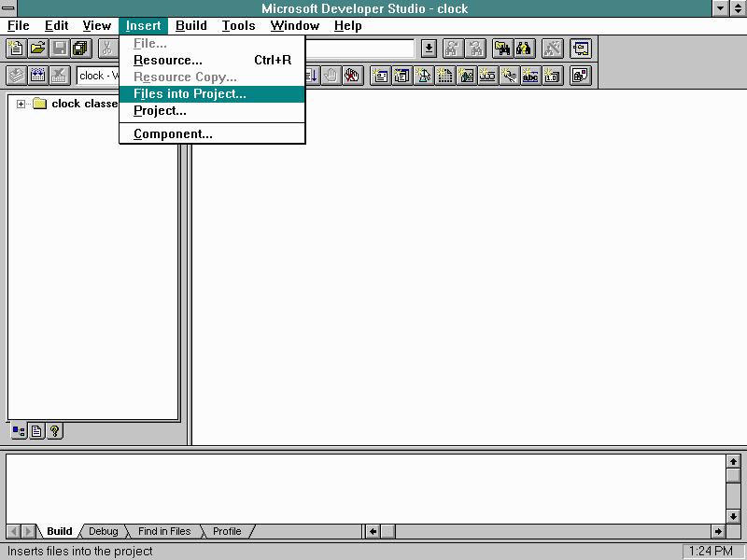Select the grid control toolbar icon

[x=445, y=76]
